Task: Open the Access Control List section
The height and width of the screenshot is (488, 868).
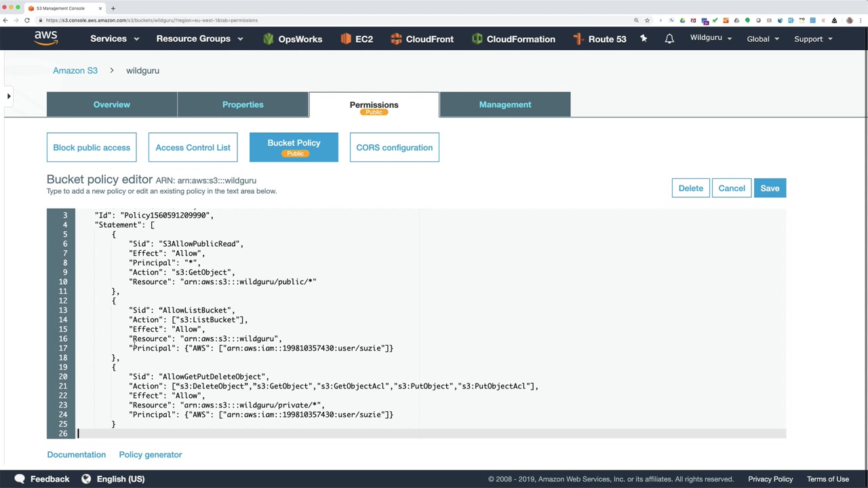Action: [x=193, y=147]
